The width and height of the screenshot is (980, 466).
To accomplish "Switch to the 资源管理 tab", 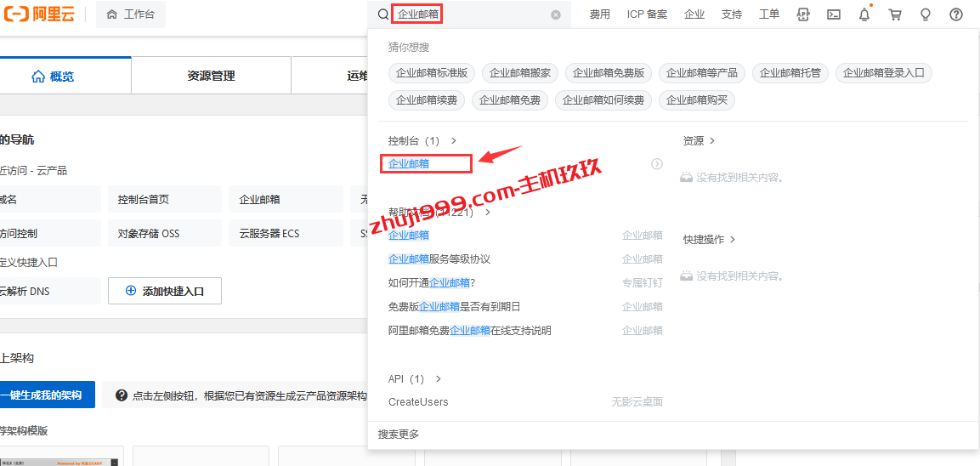I will point(212,76).
